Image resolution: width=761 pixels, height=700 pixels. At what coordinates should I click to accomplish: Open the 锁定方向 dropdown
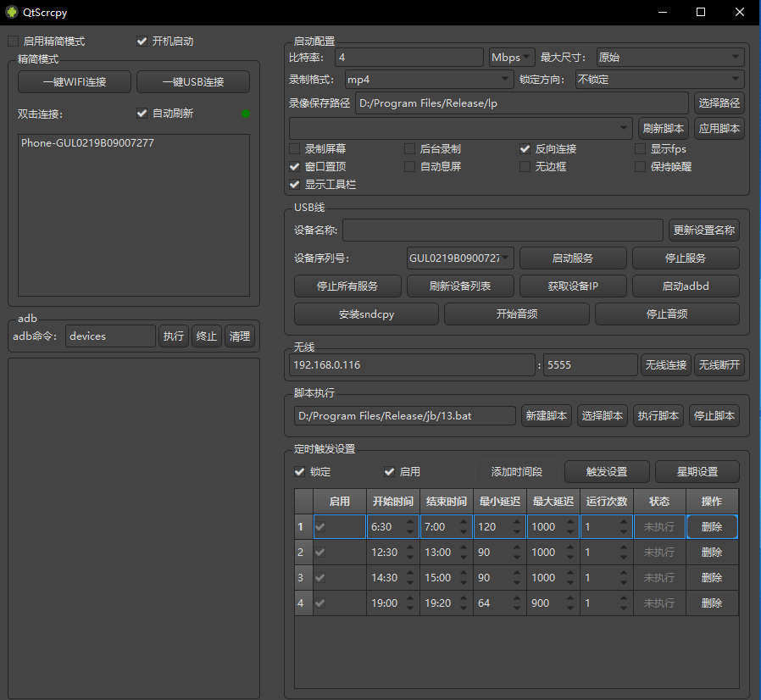point(658,80)
